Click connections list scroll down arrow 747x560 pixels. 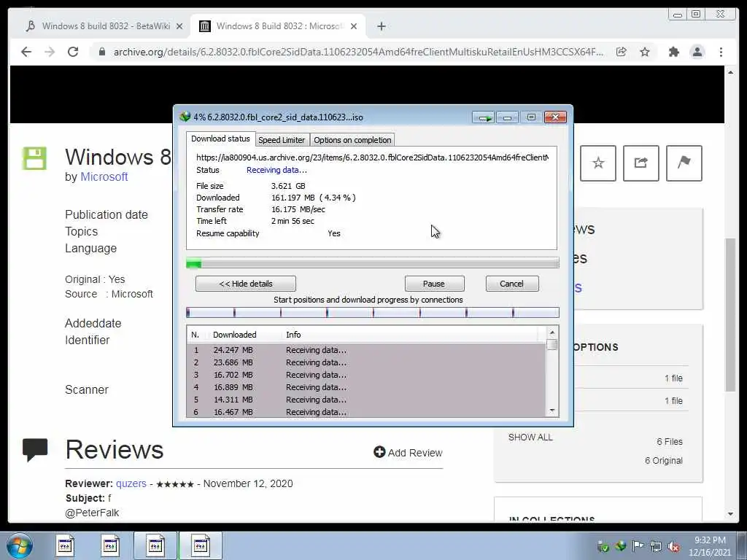click(552, 411)
